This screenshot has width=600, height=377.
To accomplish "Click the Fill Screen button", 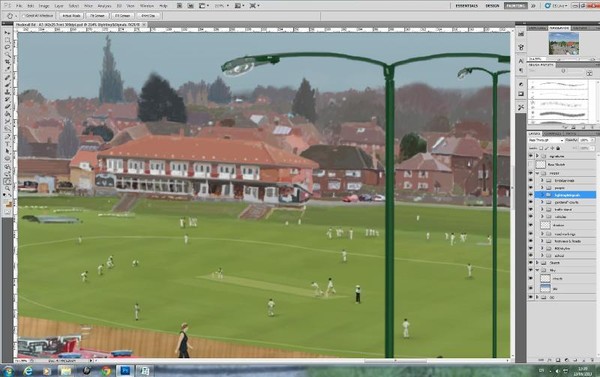I will tap(122, 16).
